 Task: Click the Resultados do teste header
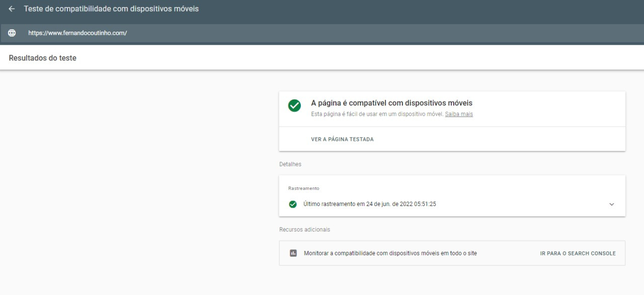coord(42,58)
